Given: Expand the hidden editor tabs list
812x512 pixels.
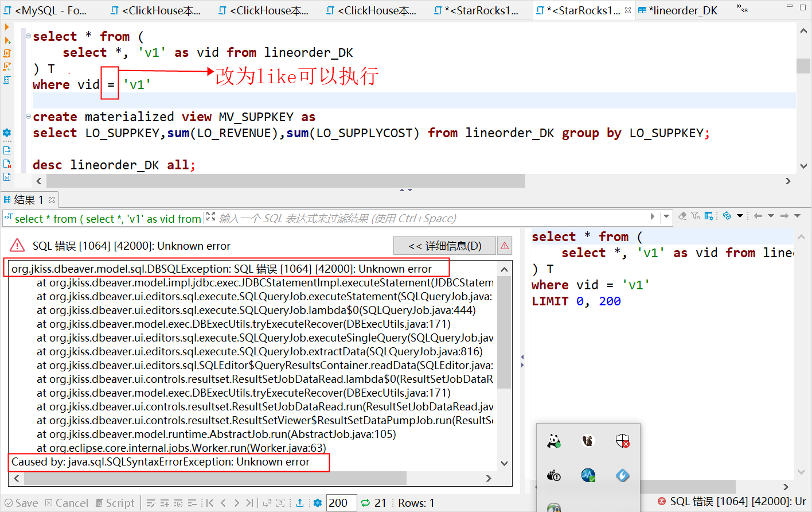Looking at the screenshot, I should click(x=743, y=9).
